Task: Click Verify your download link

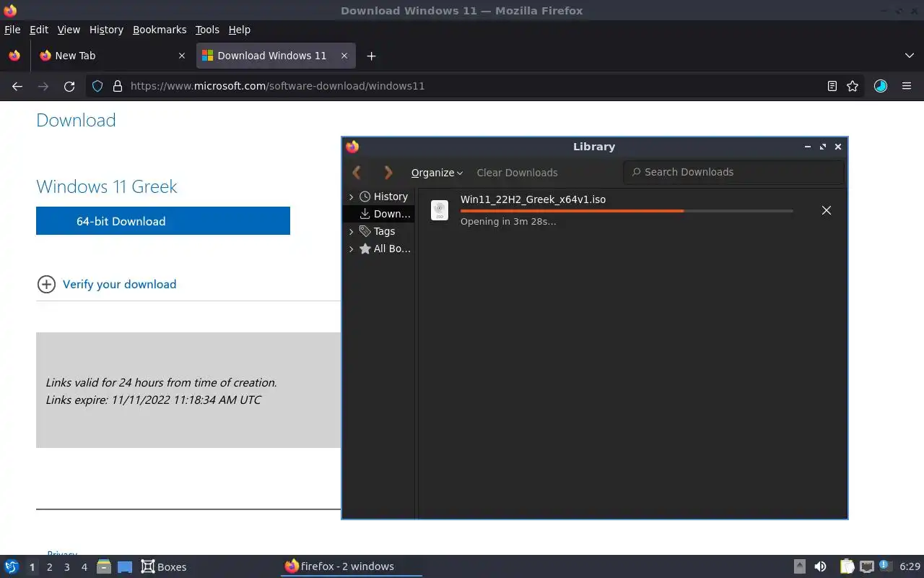Action: pyautogui.click(x=119, y=284)
